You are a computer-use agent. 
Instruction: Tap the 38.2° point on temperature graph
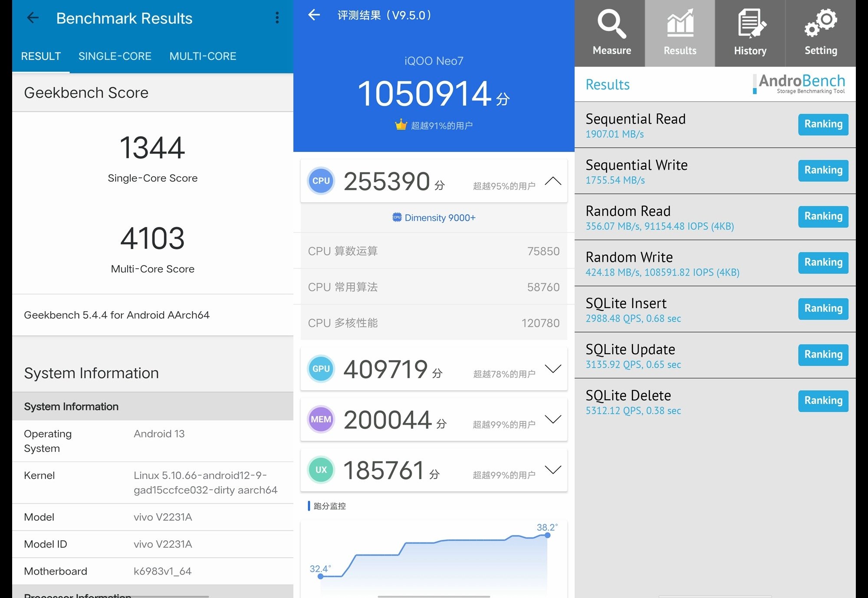click(547, 535)
